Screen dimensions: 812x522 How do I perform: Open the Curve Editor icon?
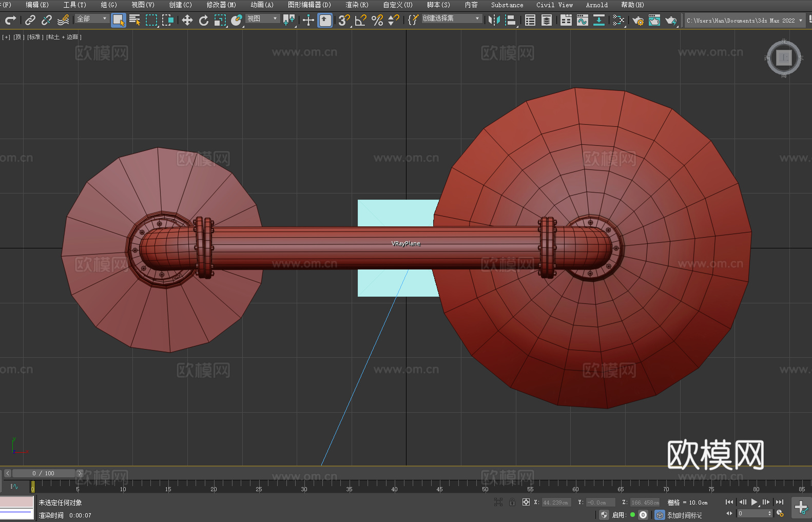point(582,20)
